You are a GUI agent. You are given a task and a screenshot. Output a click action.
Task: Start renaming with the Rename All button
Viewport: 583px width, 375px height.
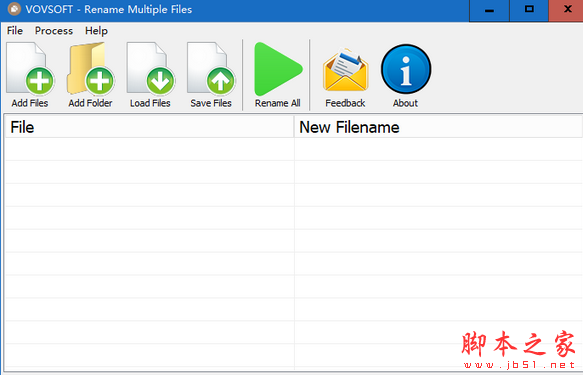[x=277, y=75]
